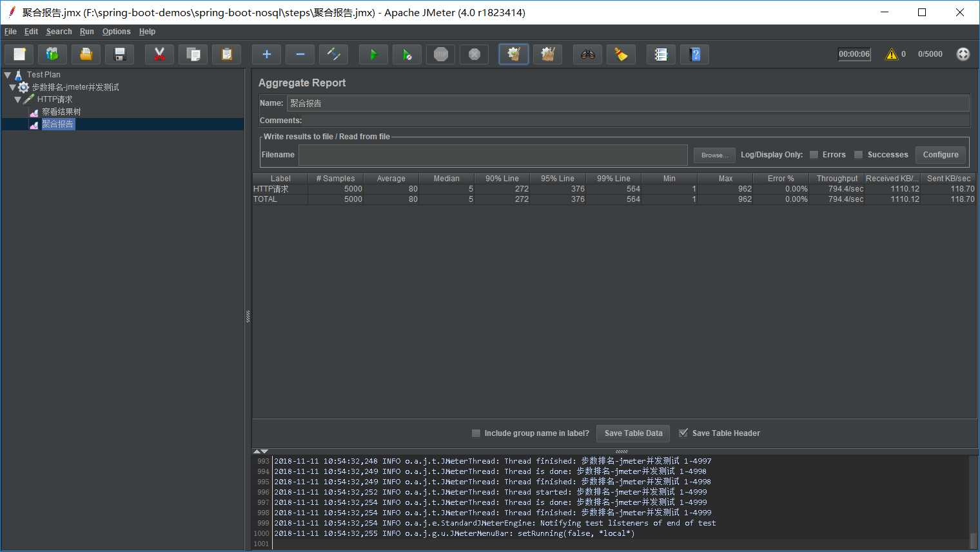Click the vertical split pane divider handle
The image size is (980, 552).
tap(248, 316)
